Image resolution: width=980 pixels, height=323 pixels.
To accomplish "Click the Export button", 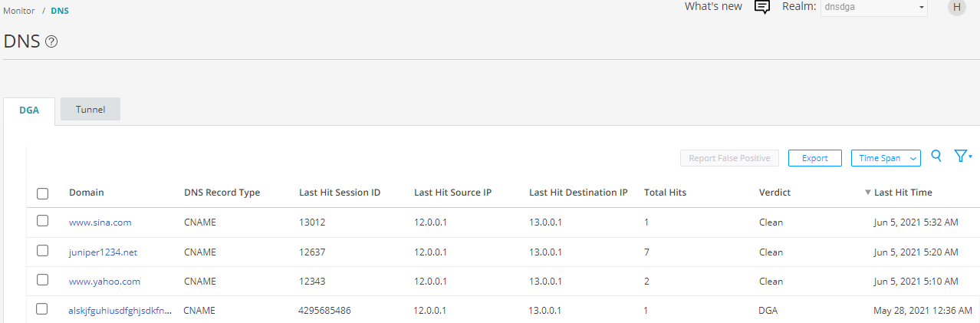I will coord(814,158).
